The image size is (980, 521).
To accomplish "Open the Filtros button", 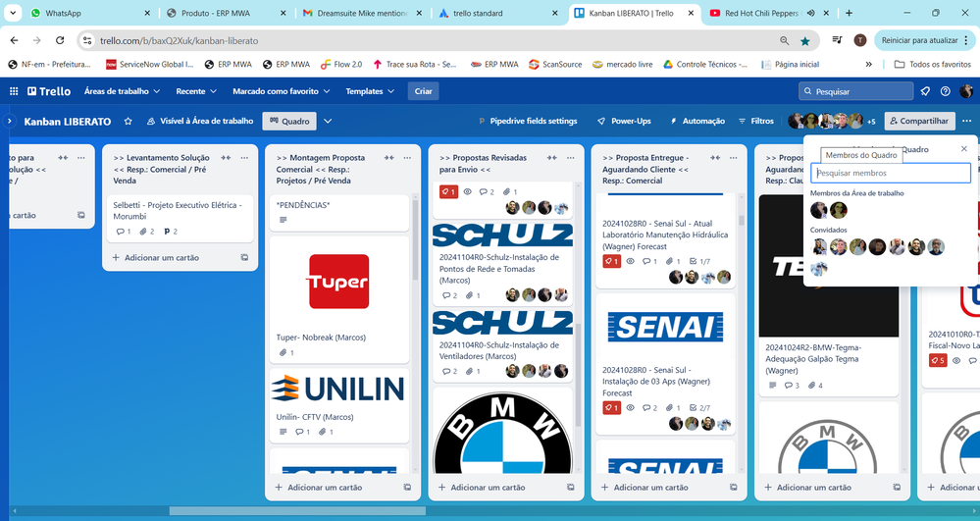I will point(755,122).
